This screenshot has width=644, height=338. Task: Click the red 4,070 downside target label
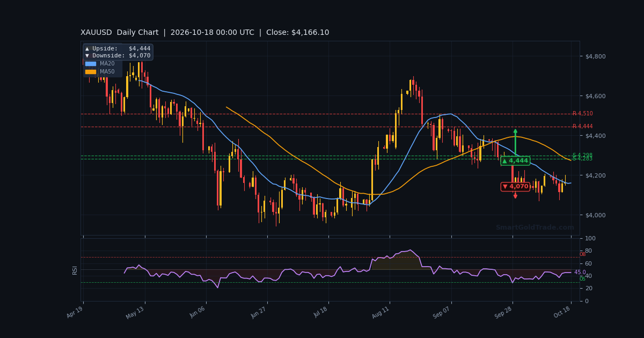[515, 187]
